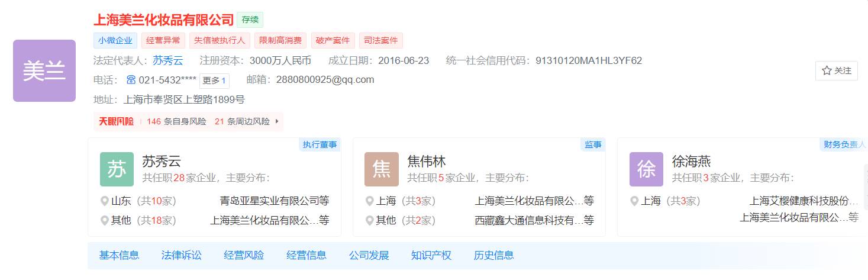The height and width of the screenshot is (280, 868).
Task: View 146 条自身风险
Action: (176, 121)
